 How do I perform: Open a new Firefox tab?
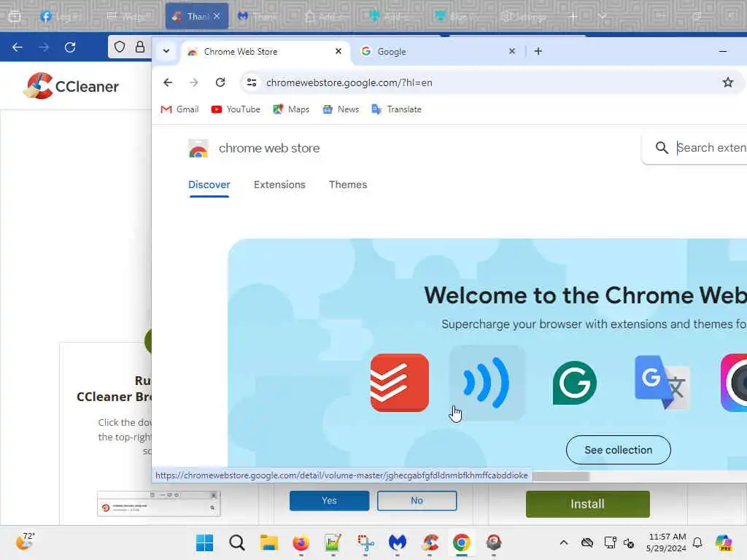(x=573, y=16)
